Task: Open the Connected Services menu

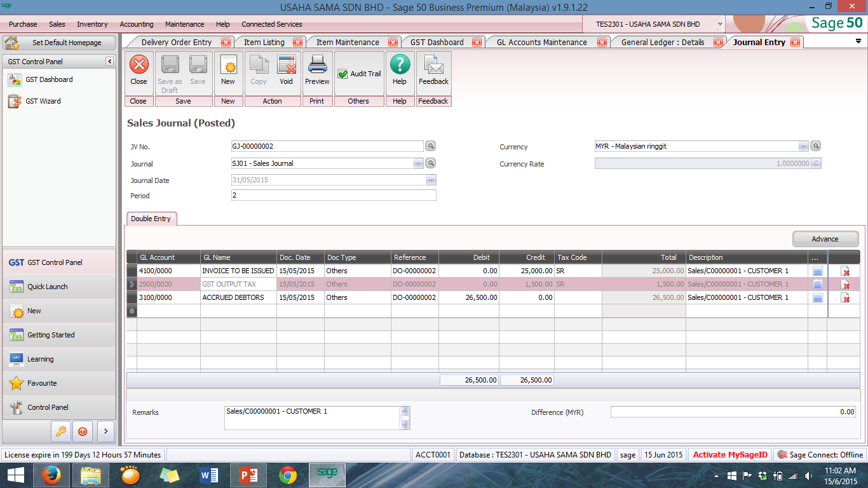Action: 272,24
